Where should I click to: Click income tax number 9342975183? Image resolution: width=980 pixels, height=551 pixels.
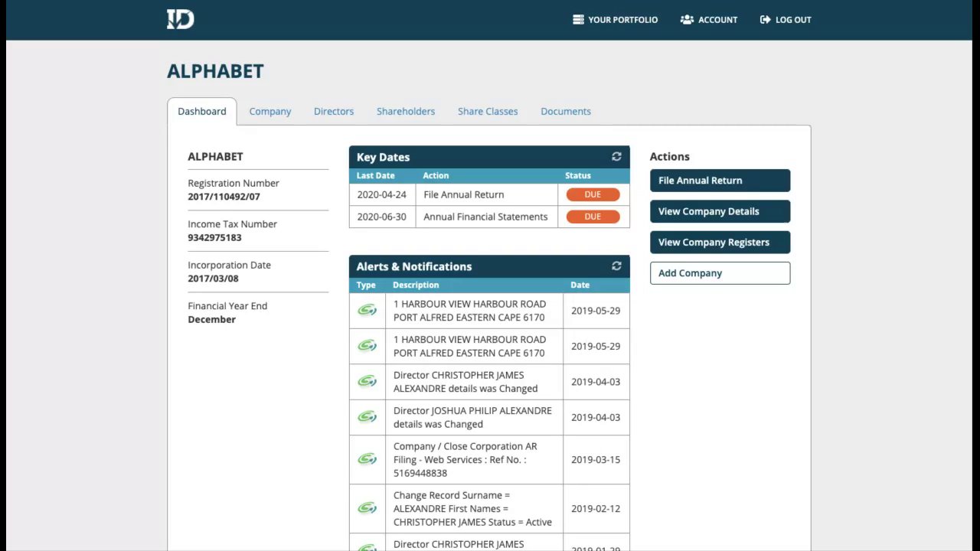coord(214,238)
